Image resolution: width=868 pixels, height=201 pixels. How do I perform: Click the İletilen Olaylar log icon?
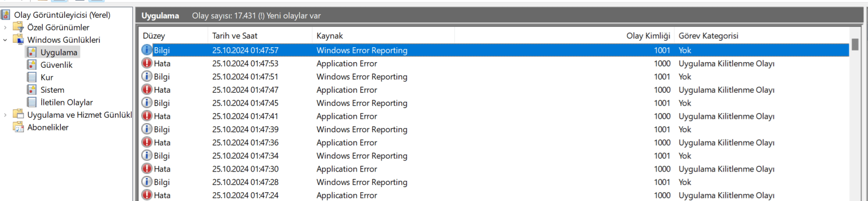(31, 102)
